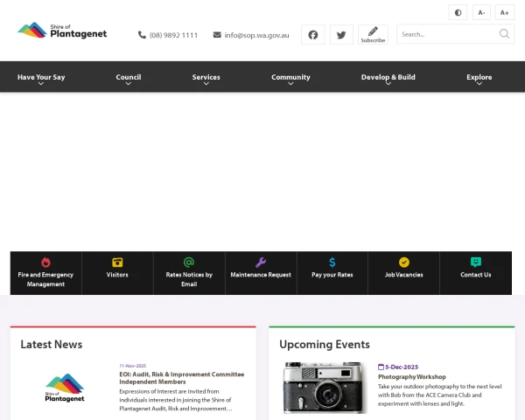The height and width of the screenshot is (420, 525).
Task: Select Rates Notices by Email
Action: 189,273
